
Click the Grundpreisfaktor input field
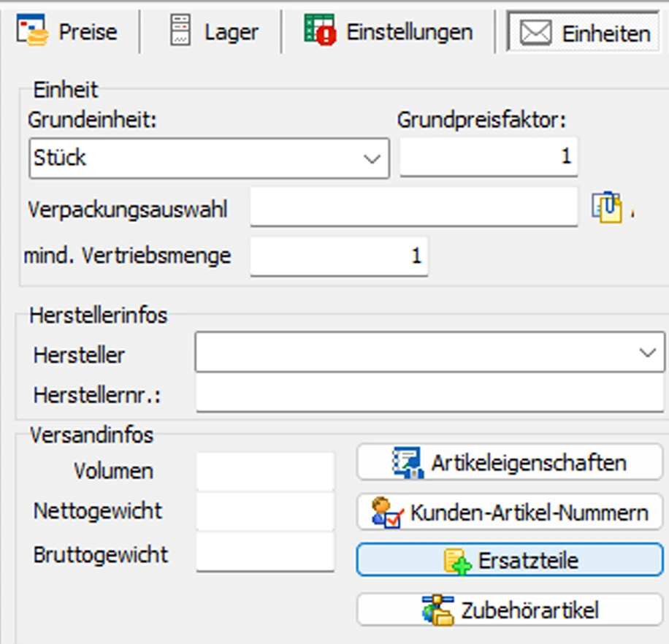point(488,157)
